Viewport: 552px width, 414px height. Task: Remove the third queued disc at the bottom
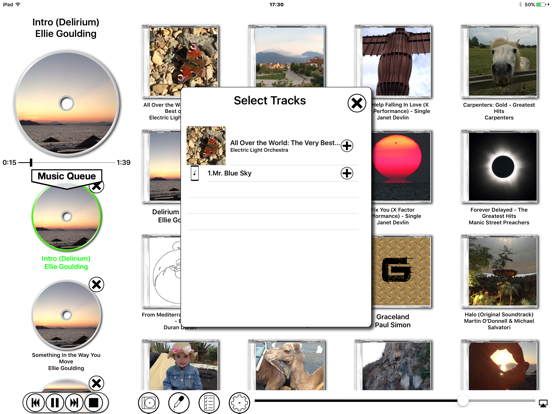96,383
